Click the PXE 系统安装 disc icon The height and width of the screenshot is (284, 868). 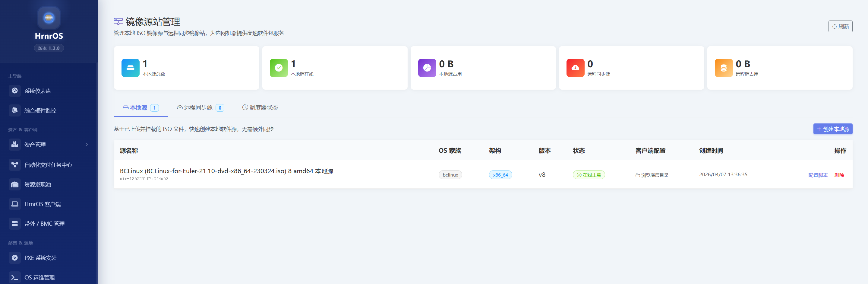[14, 258]
